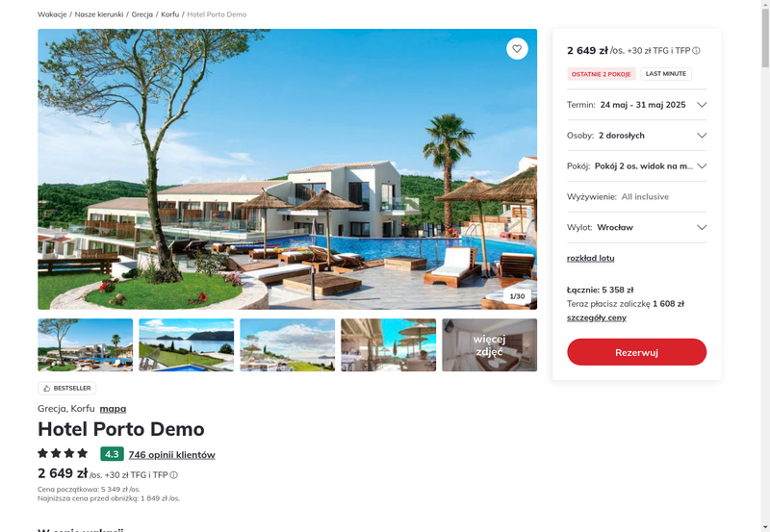Open the Wylot Wrocław departure dropdown
770x532 pixels.
tap(636, 227)
